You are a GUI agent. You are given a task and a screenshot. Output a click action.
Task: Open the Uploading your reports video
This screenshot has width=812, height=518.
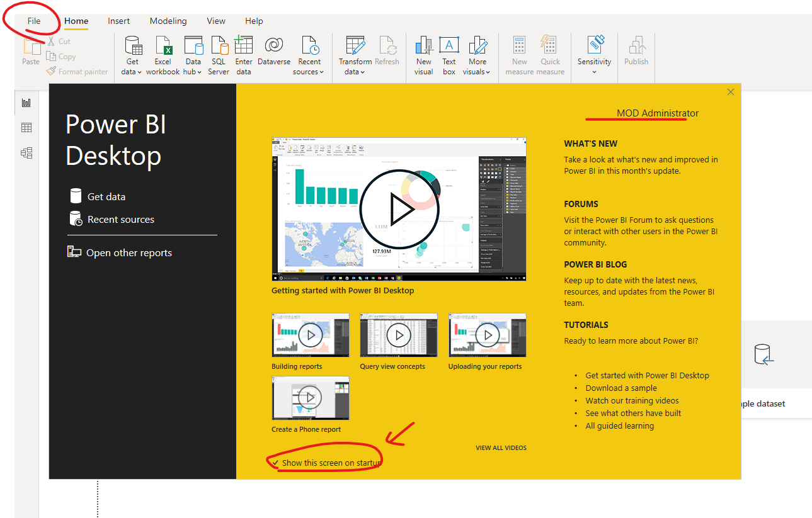pyautogui.click(x=488, y=335)
